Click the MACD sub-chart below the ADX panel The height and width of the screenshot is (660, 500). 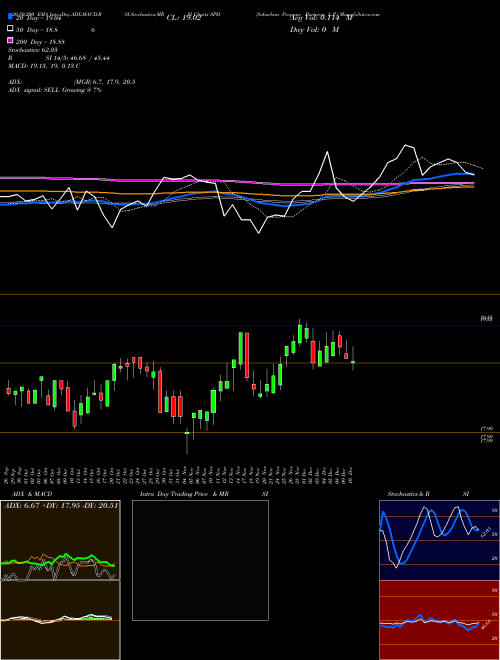pos(60,620)
